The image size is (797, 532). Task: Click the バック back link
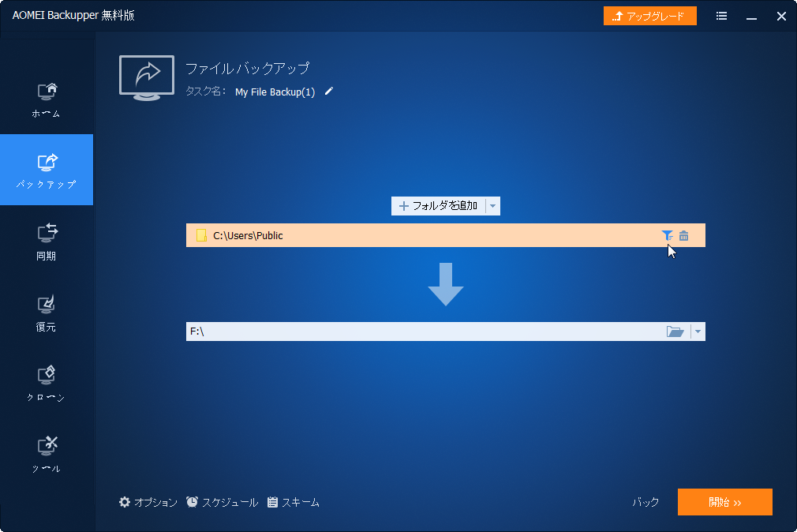645,503
